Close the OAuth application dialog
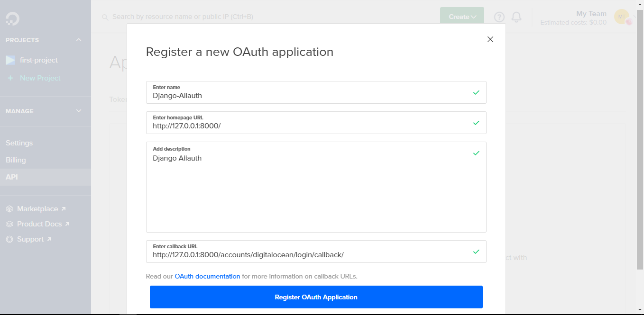 click(x=490, y=39)
